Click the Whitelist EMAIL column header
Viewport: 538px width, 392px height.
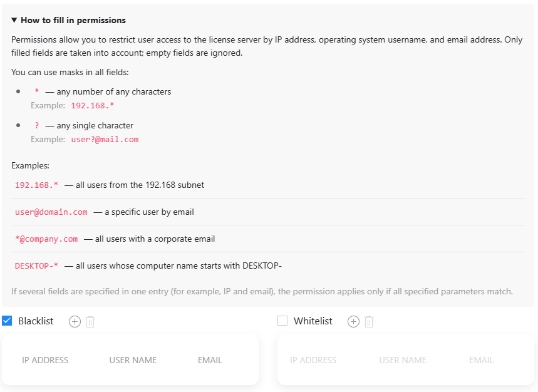pos(481,360)
